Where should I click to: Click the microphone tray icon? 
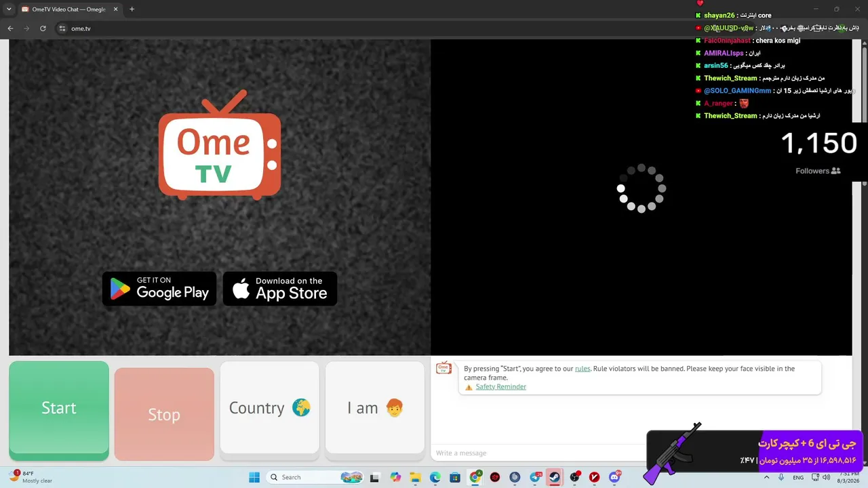781,478
